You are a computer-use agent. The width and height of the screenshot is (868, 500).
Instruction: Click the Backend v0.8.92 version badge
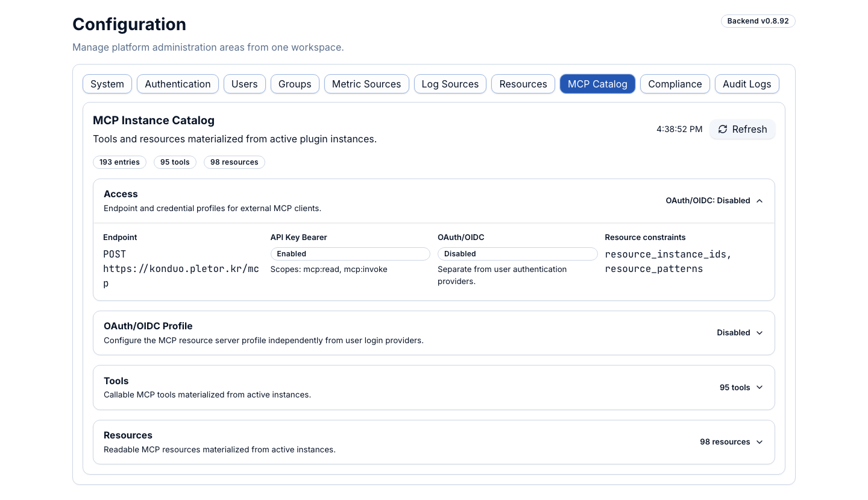pyautogui.click(x=758, y=21)
